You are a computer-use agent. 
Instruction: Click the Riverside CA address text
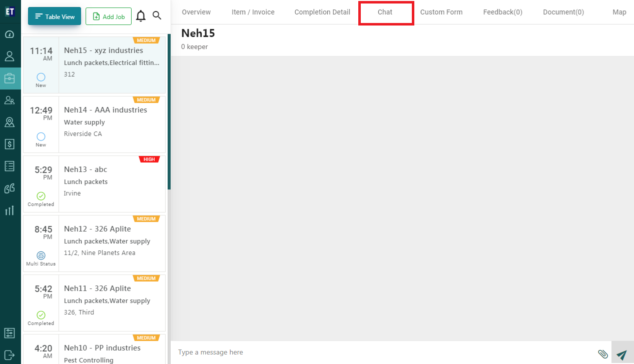coord(83,134)
